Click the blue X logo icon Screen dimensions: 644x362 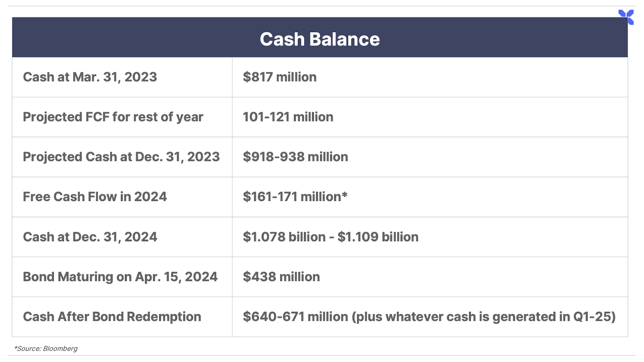pyautogui.click(x=626, y=17)
